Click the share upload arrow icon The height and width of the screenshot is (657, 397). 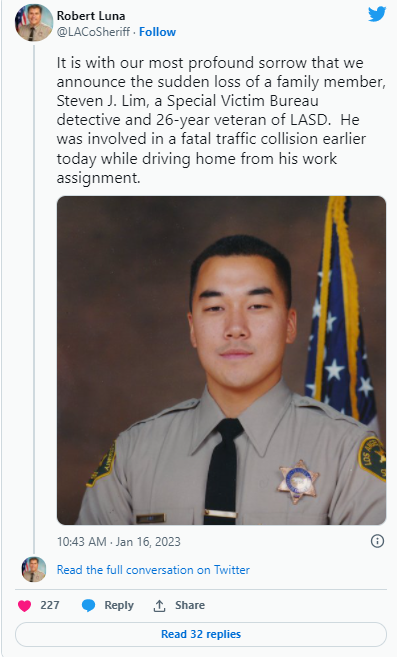159,605
